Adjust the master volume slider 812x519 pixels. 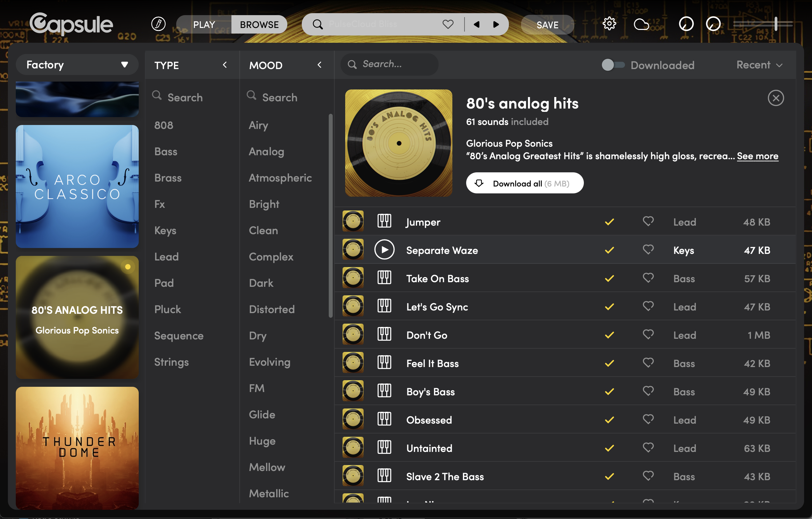coord(775,24)
